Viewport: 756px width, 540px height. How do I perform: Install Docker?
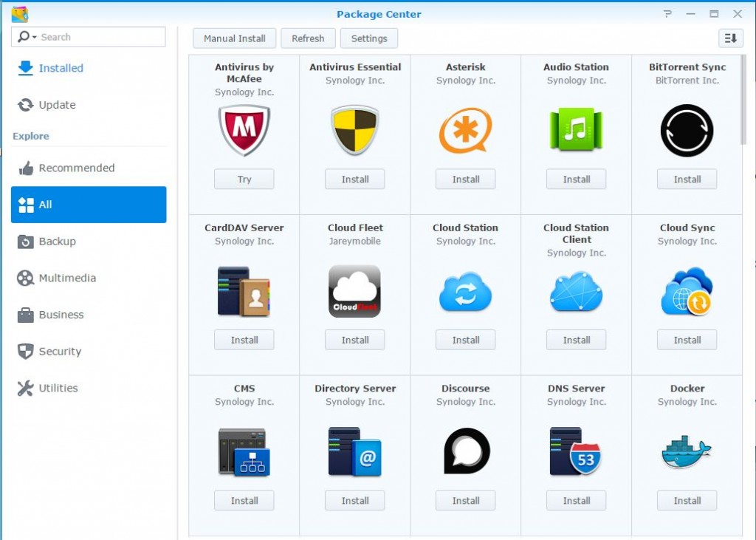(687, 500)
